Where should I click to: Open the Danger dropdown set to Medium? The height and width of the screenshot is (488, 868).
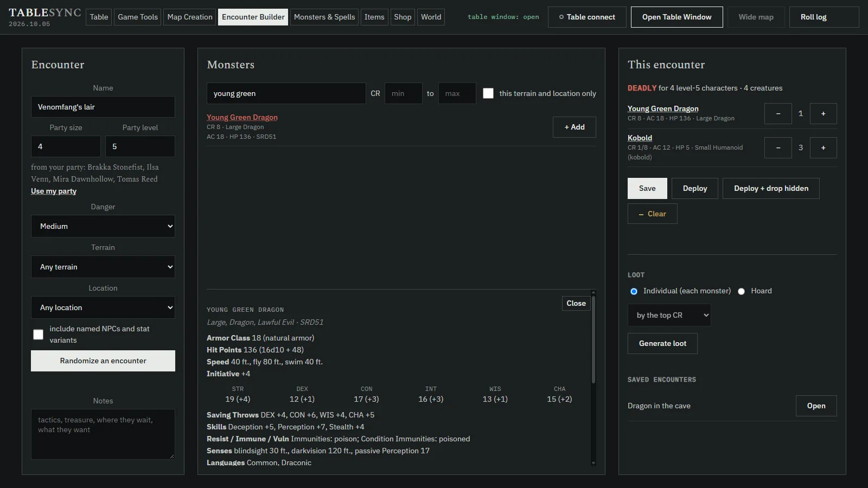tap(103, 226)
